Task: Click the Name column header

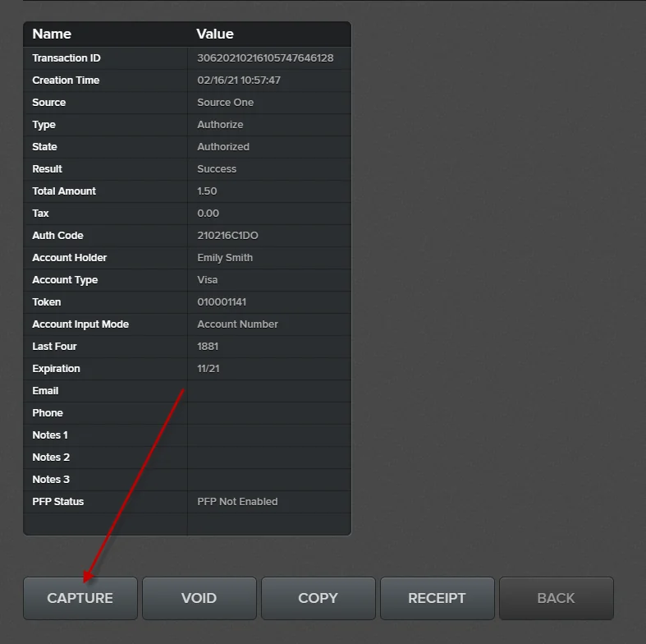Action: coord(52,34)
